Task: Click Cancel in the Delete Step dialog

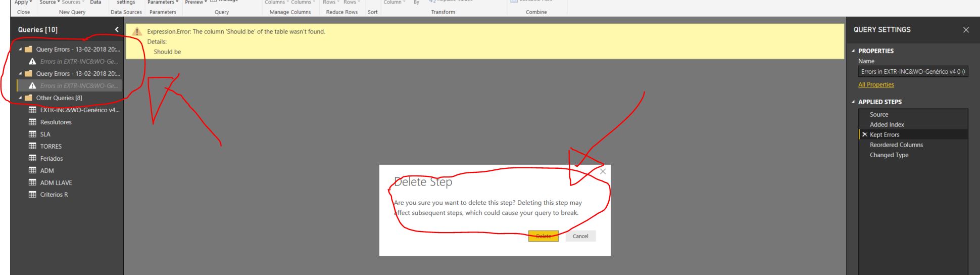Action: (x=580, y=236)
